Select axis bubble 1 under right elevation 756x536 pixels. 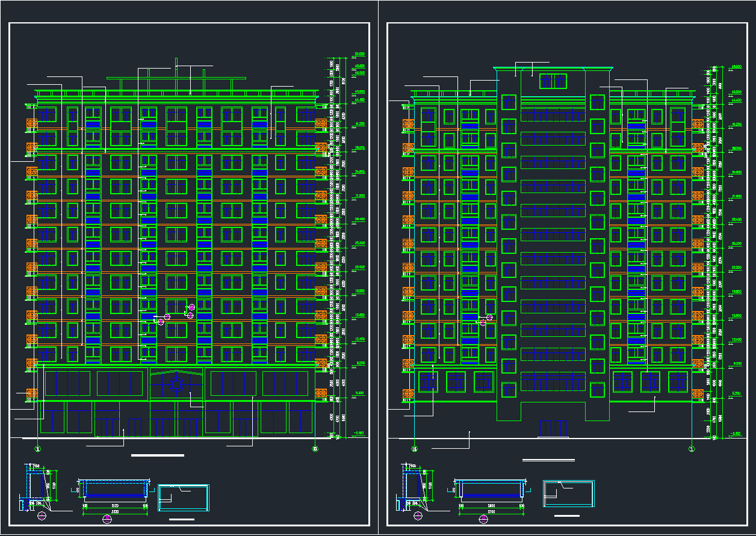pos(692,448)
